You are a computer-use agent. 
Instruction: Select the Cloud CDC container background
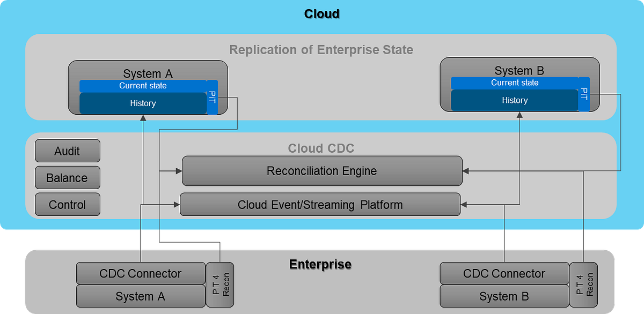tap(321, 148)
